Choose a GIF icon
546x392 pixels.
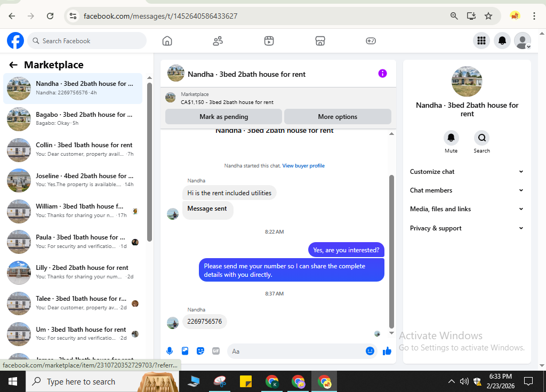coord(216,351)
